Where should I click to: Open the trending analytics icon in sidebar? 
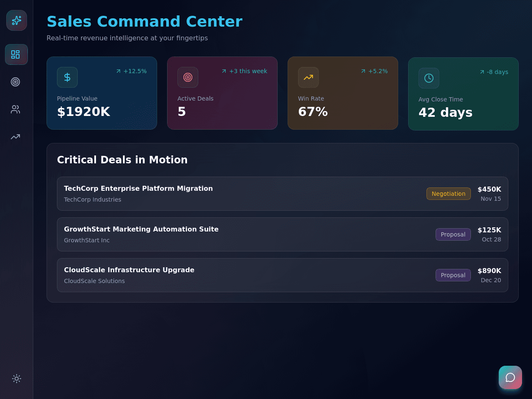click(x=15, y=137)
